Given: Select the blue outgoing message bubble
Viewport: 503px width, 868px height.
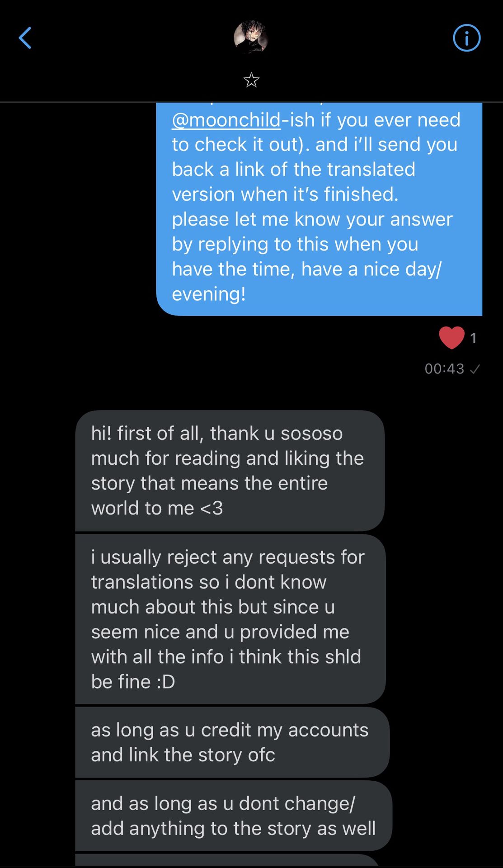Looking at the screenshot, I should click(x=319, y=208).
